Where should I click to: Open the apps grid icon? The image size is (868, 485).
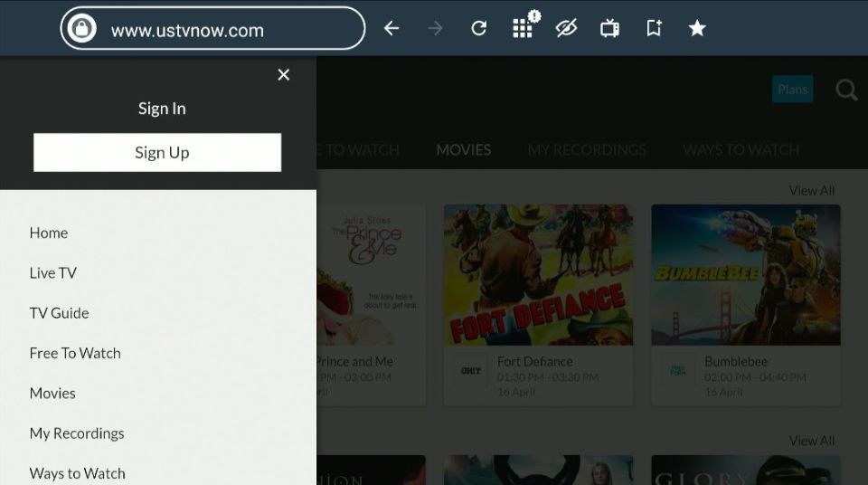point(524,26)
